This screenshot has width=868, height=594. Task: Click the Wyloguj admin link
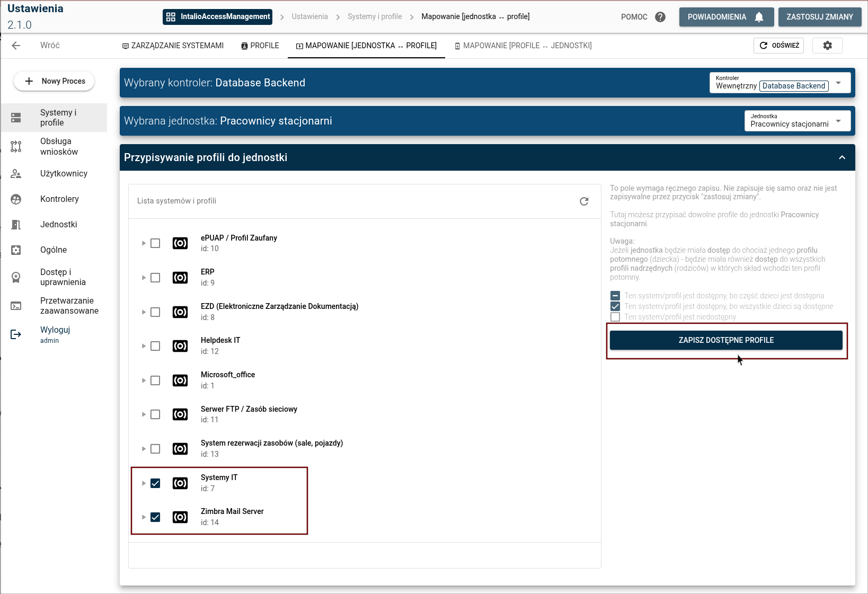point(55,334)
